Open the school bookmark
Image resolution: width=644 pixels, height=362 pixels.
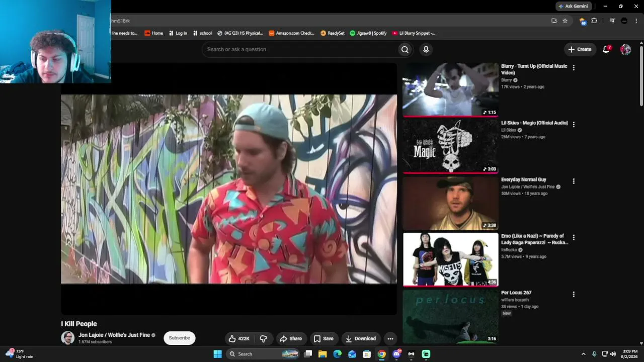pyautogui.click(x=202, y=33)
